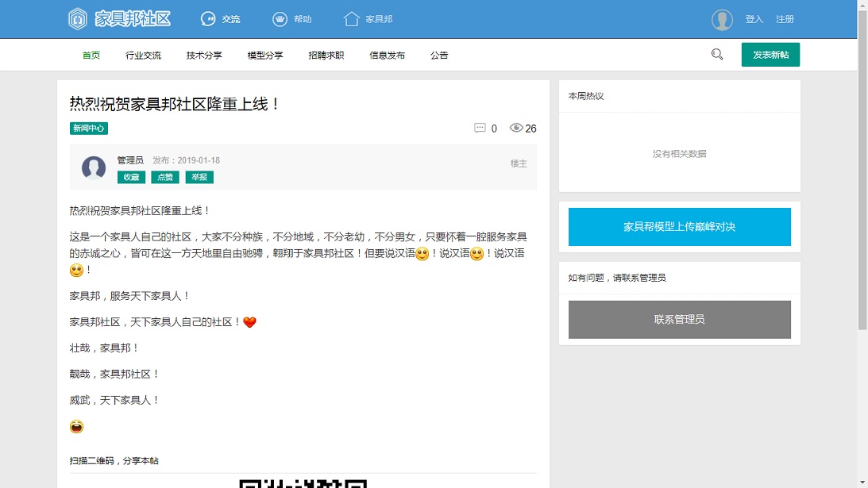Click the 管理员 author avatar
The height and width of the screenshot is (488, 868).
point(94,167)
